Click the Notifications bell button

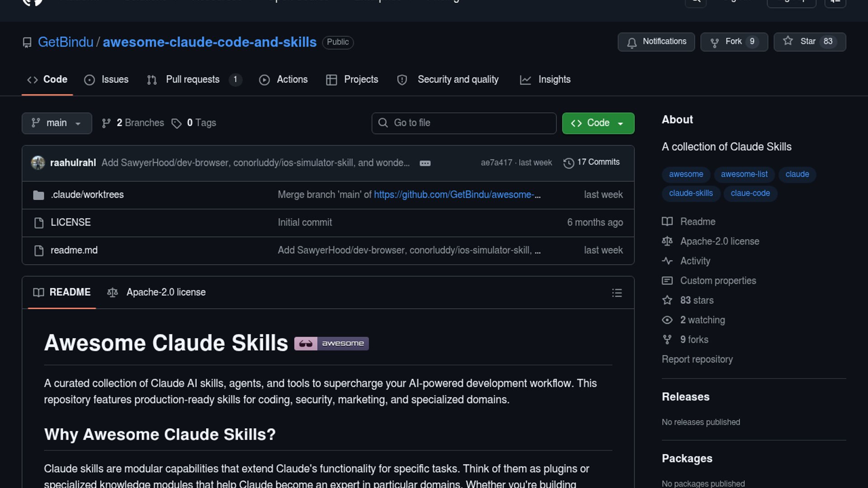656,42
